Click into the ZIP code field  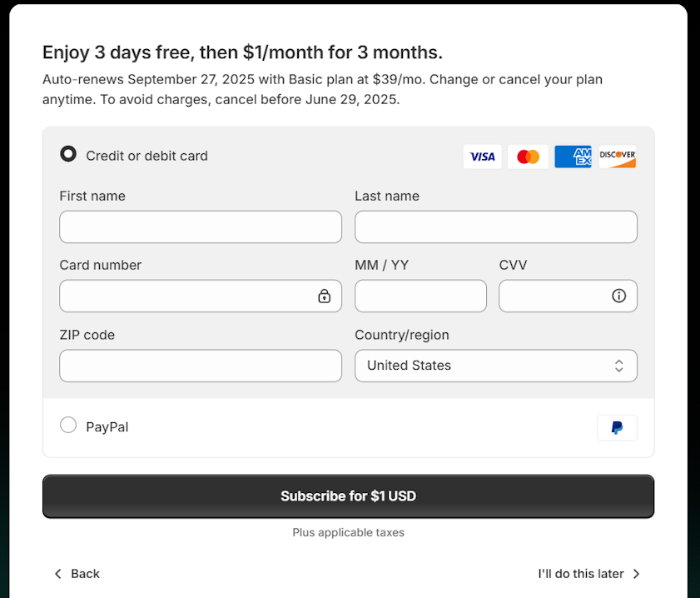coord(200,366)
